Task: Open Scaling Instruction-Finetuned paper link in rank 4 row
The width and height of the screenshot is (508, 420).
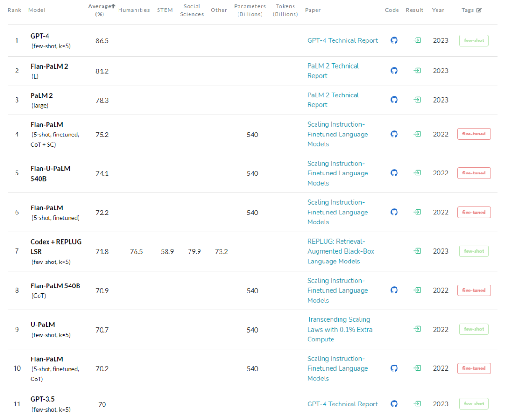Action: pos(338,134)
